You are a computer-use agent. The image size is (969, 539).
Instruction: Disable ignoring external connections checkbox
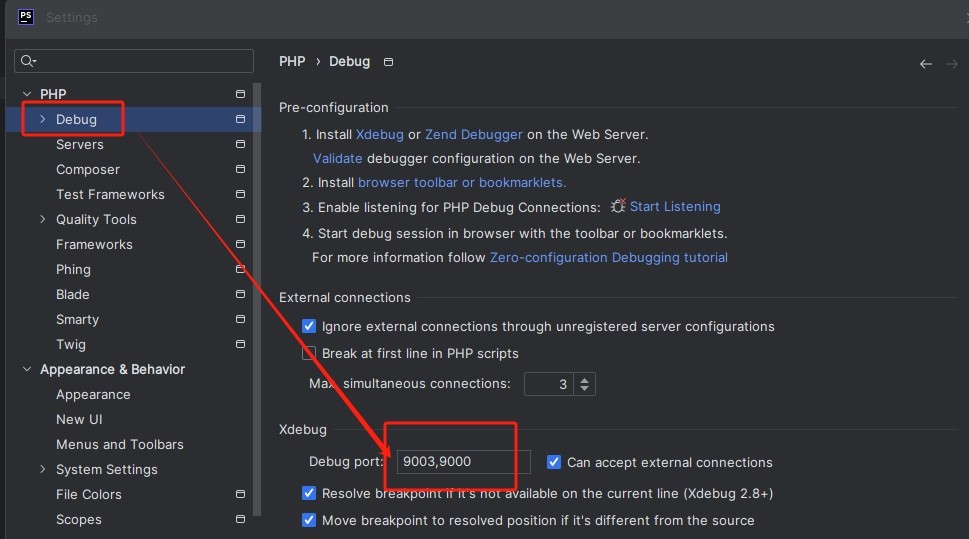coord(309,327)
